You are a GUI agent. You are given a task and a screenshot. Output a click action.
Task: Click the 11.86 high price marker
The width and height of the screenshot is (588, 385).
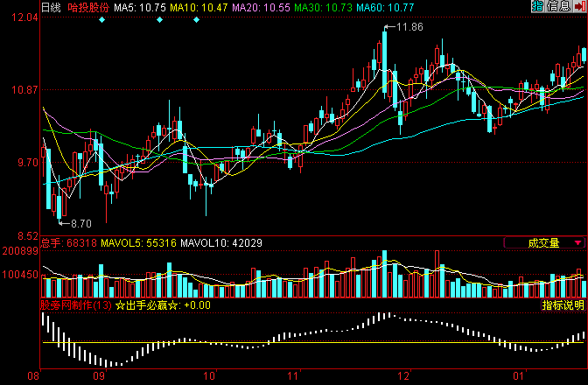[x=409, y=28]
